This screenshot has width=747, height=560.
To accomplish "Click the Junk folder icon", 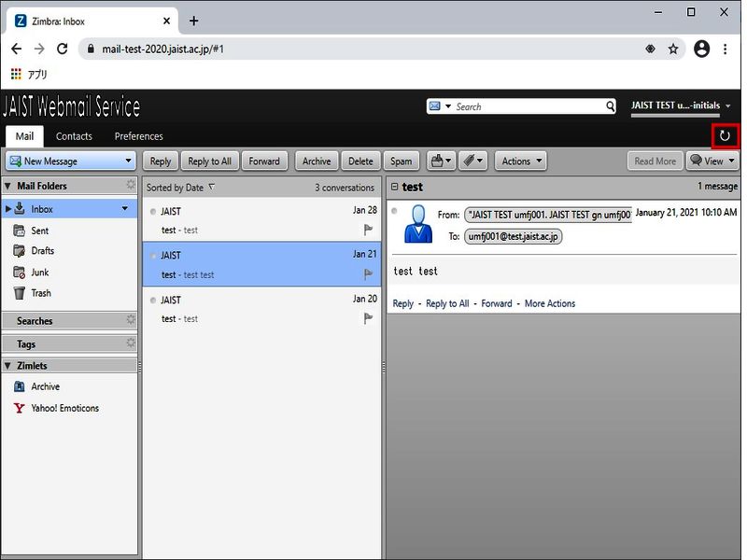I will tap(19, 273).
